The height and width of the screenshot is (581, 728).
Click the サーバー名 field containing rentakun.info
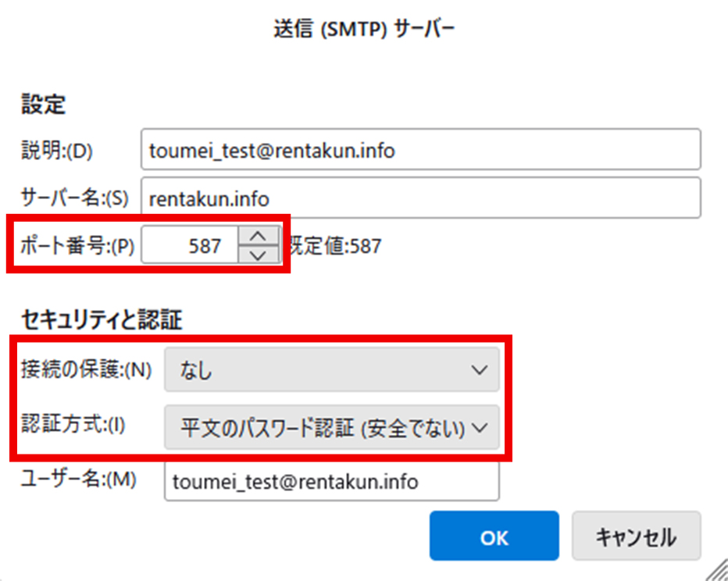[420, 198]
